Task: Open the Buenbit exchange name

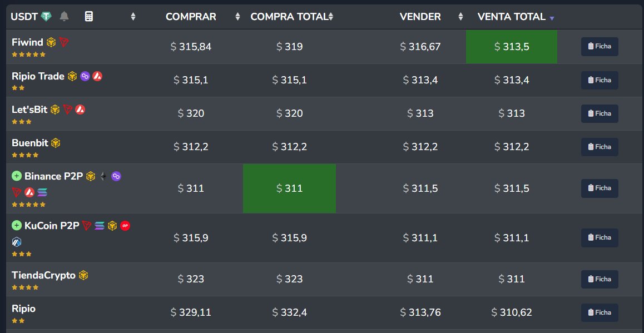Action: pos(30,143)
